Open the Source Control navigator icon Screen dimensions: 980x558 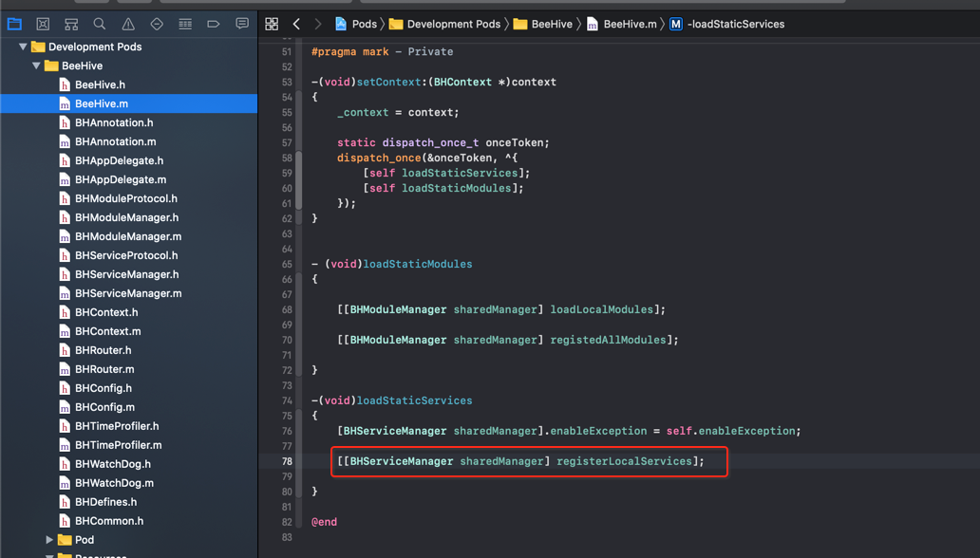(x=43, y=25)
